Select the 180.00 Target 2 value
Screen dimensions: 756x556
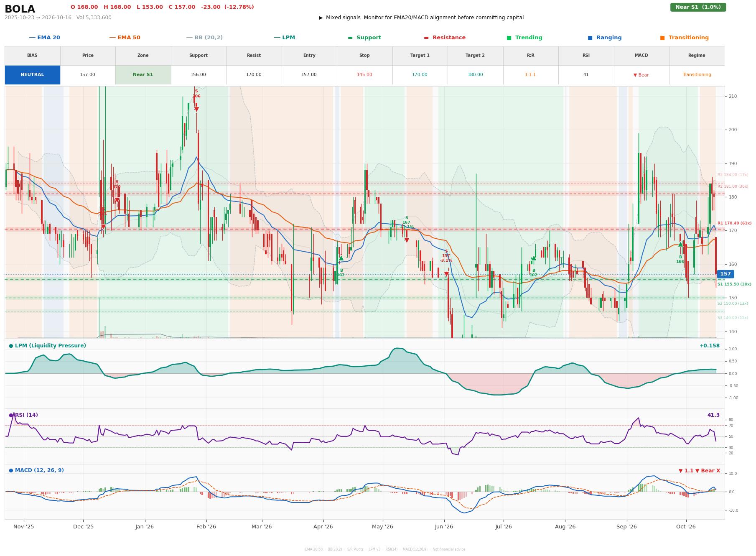click(475, 75)
